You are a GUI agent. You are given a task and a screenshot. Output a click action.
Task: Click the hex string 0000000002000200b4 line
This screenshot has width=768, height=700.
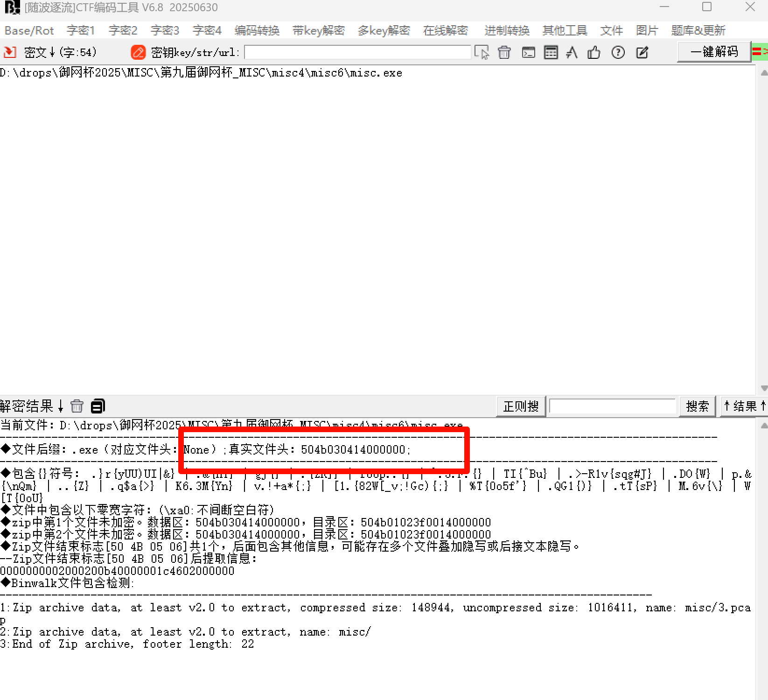[118, 571]
